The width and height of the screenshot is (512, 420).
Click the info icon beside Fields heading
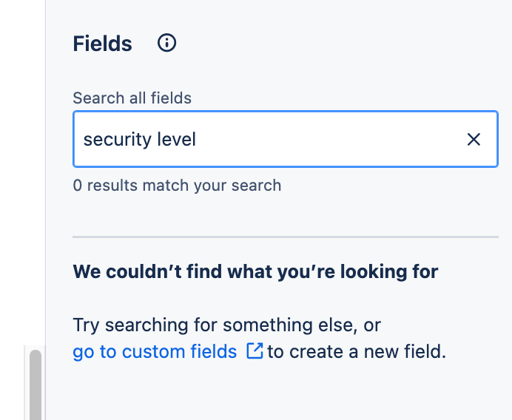pyautogui.click(x=167, y=43)
